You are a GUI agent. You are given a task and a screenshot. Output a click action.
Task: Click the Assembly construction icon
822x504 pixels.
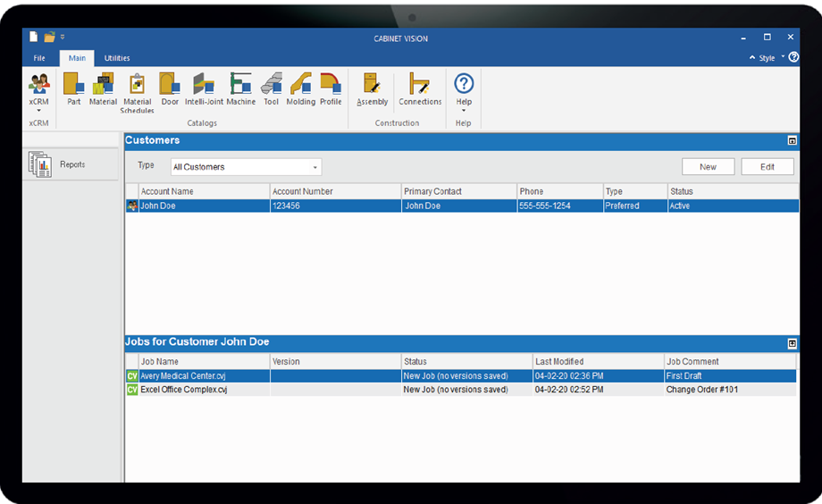coord(372,89)
